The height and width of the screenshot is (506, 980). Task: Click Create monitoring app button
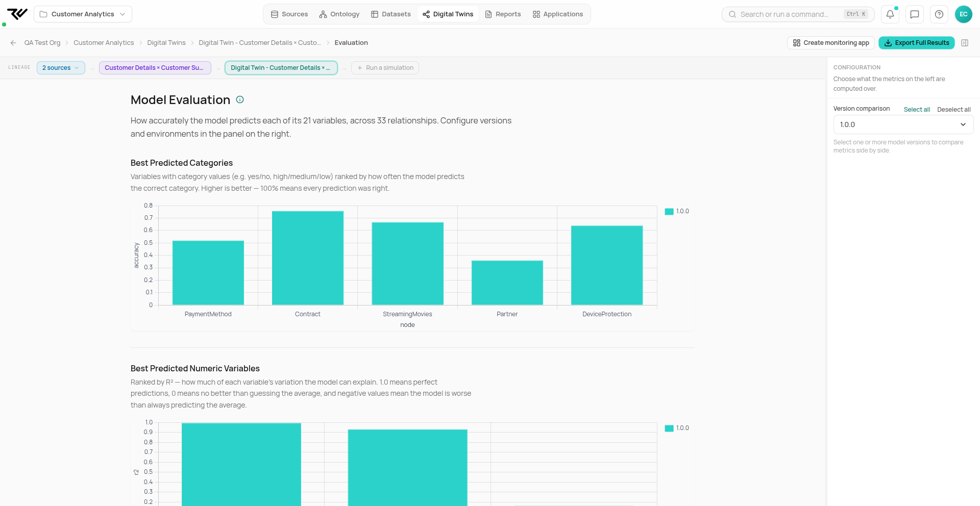click(x=831, y=43)
